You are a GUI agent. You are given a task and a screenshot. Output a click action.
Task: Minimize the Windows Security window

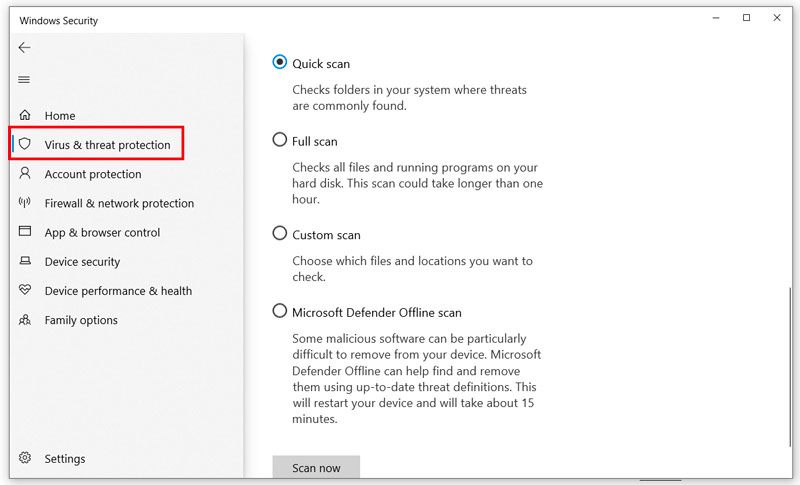tap(716, 18)
